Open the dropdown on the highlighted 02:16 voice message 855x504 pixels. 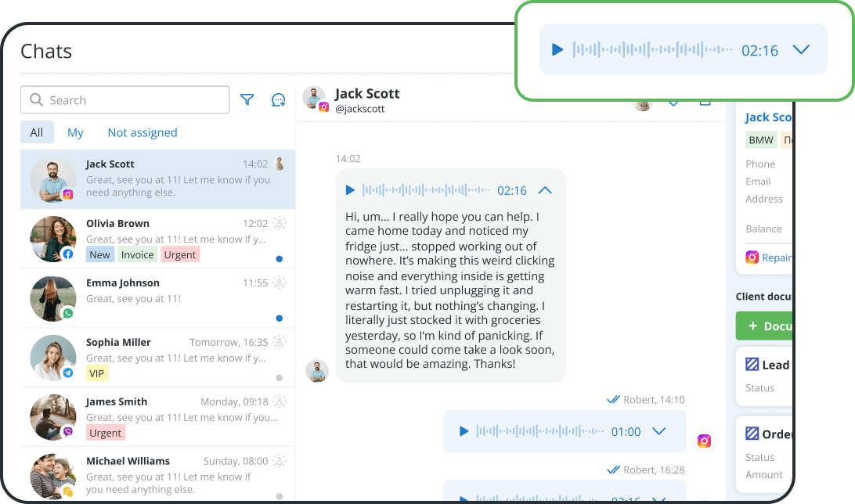point(801,49)
